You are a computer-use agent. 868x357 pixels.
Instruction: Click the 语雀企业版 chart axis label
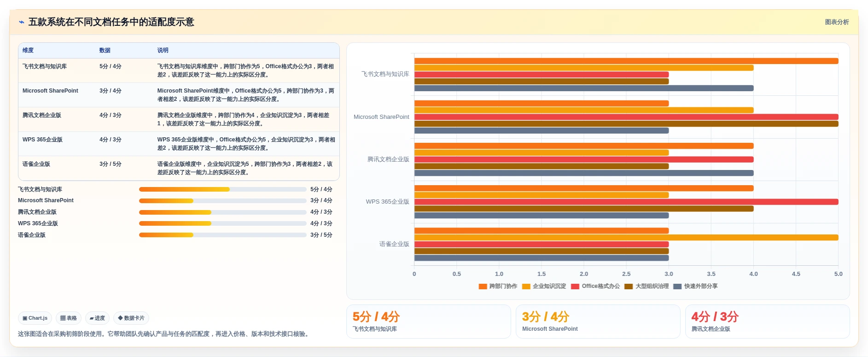coord(394,244)
